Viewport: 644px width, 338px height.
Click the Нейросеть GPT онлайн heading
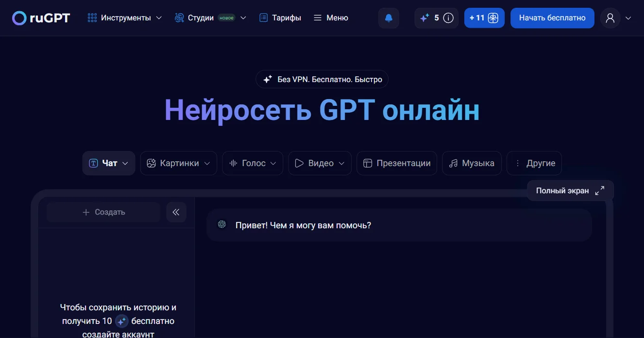point(322,110)
